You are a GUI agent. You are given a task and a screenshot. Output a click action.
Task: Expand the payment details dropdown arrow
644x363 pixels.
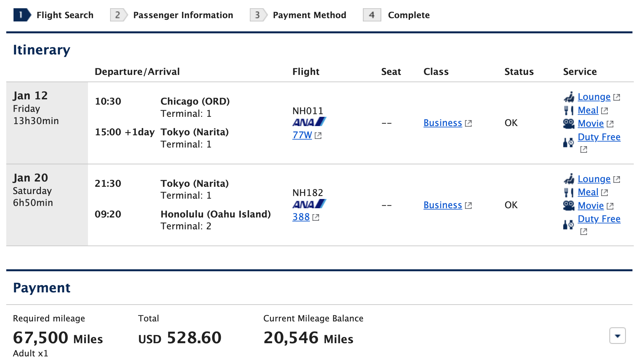point(618,336)
